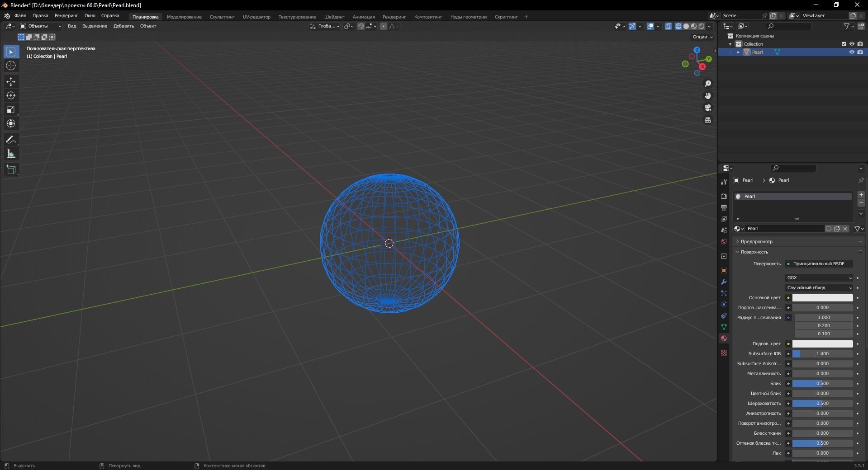868x470 pixels.
Task: Open the Render properties tab
Action: (724, 196)
